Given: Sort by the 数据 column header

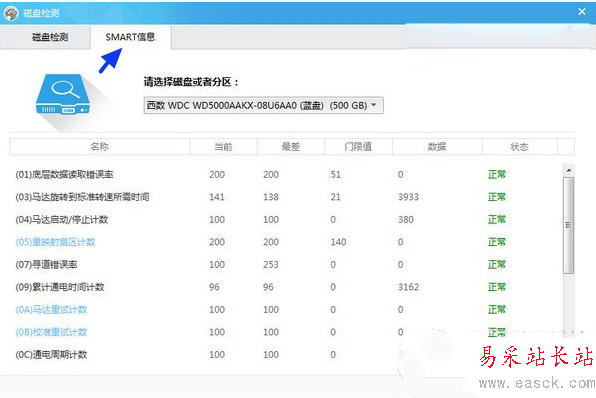Looking at the screenshot, I should pyautogui.click(x=437, y=147).
